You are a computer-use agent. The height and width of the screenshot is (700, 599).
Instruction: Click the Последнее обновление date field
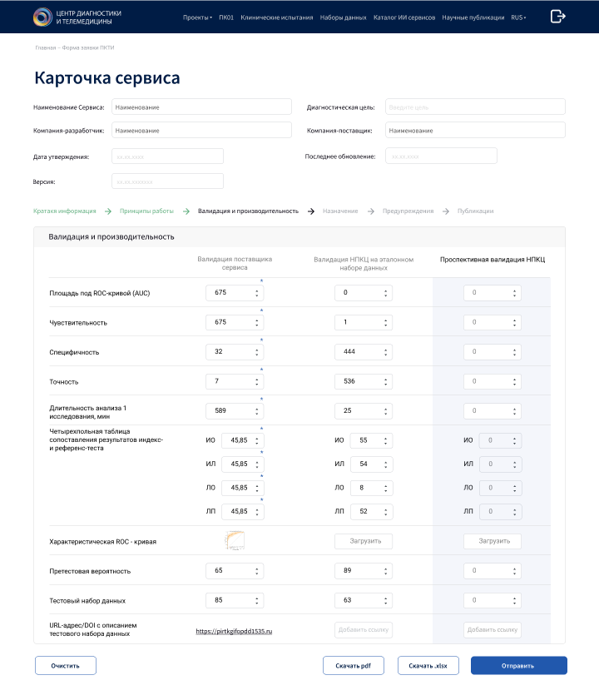coord(441,156)
